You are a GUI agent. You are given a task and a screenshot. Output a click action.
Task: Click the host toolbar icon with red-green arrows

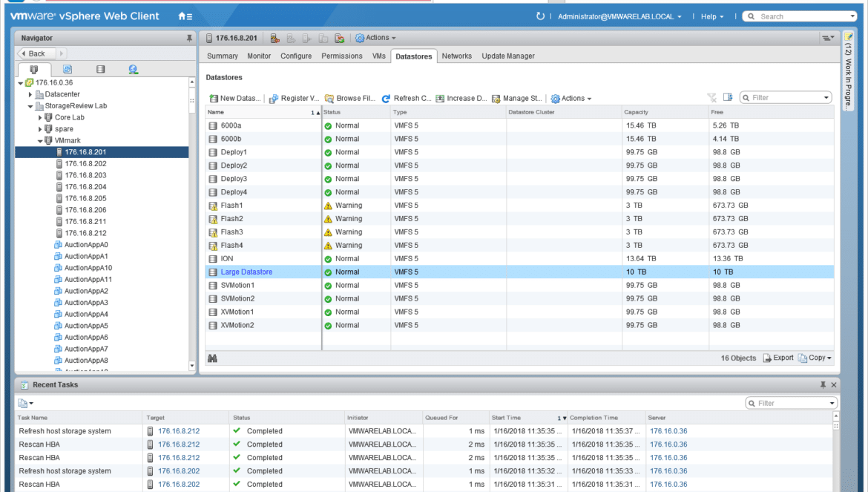(340, 38)
